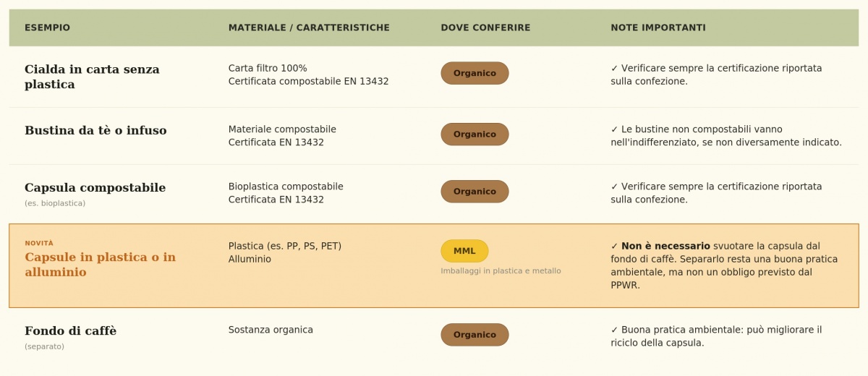Click the Imballaggi in plastica e metallo caption
The width and height of the screenshot is (868, 376).
(x=501, y=271)
